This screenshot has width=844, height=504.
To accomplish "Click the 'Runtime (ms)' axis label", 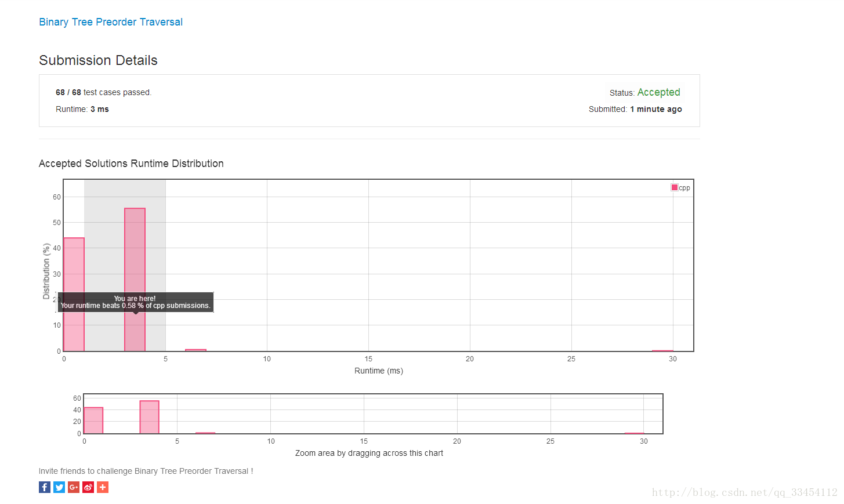I will (379, 371).
